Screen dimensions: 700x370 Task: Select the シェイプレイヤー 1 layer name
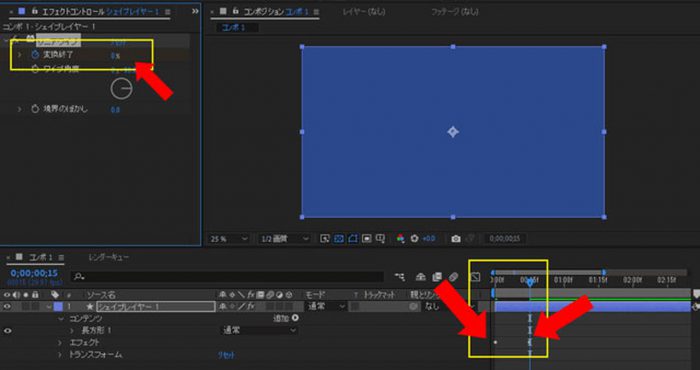[156, 307]
